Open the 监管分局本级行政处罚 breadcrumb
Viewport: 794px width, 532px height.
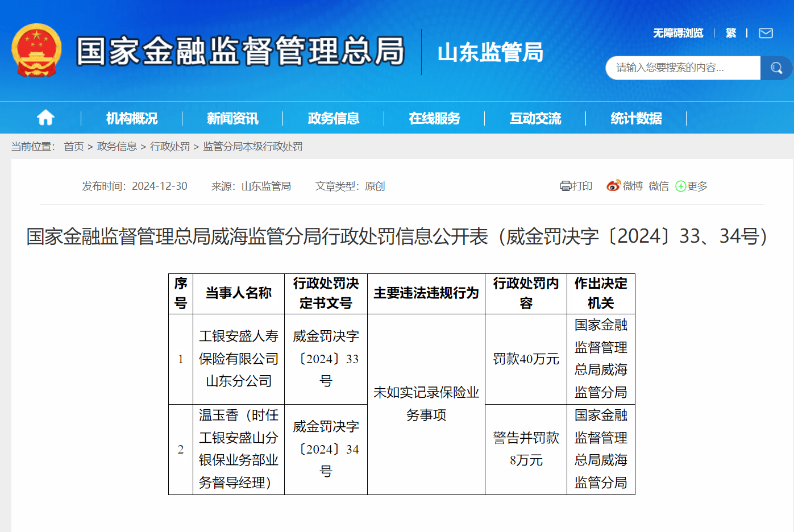252,146
